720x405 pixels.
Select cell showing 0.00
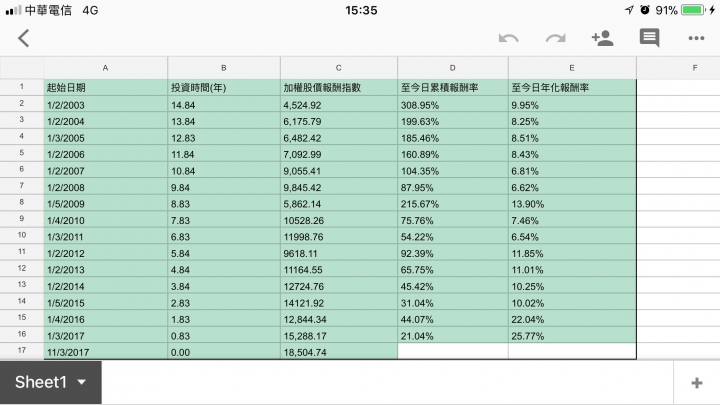tap(224, 352)
